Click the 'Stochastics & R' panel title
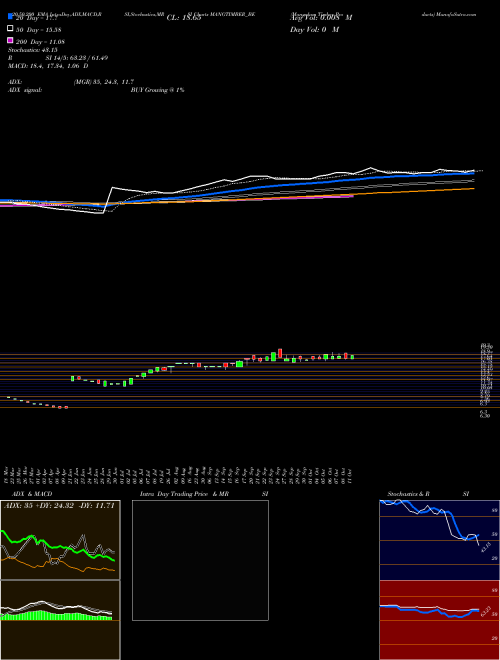500x660 pixels. [x=409, y=494]
